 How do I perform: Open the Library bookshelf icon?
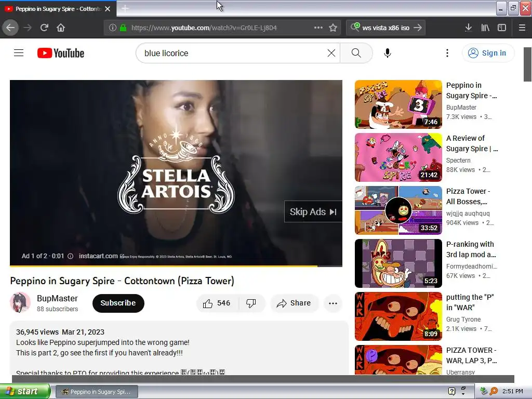485,28
